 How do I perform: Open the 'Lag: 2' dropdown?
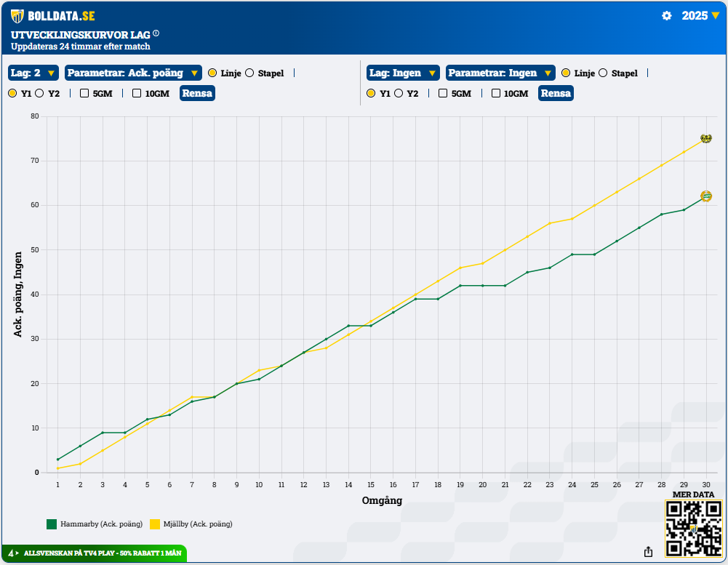tap(33, 73)
